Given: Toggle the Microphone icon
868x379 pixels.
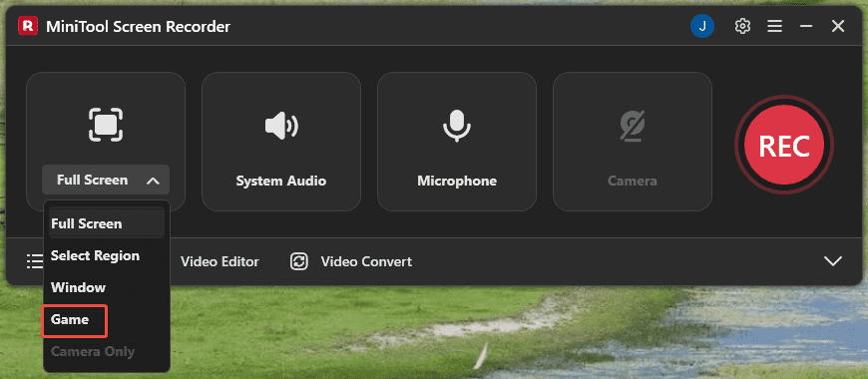Looking at the screenshot, I should 457,125.
